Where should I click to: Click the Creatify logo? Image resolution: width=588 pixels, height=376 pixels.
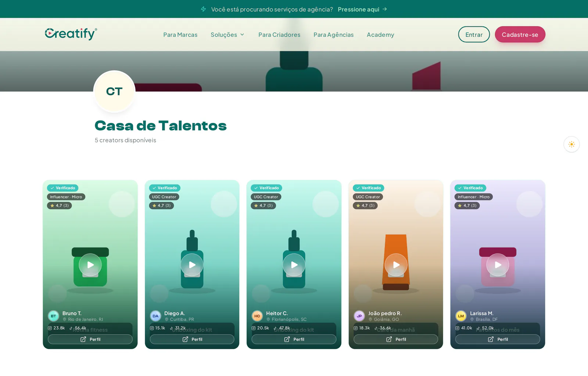tap(71, 34)
